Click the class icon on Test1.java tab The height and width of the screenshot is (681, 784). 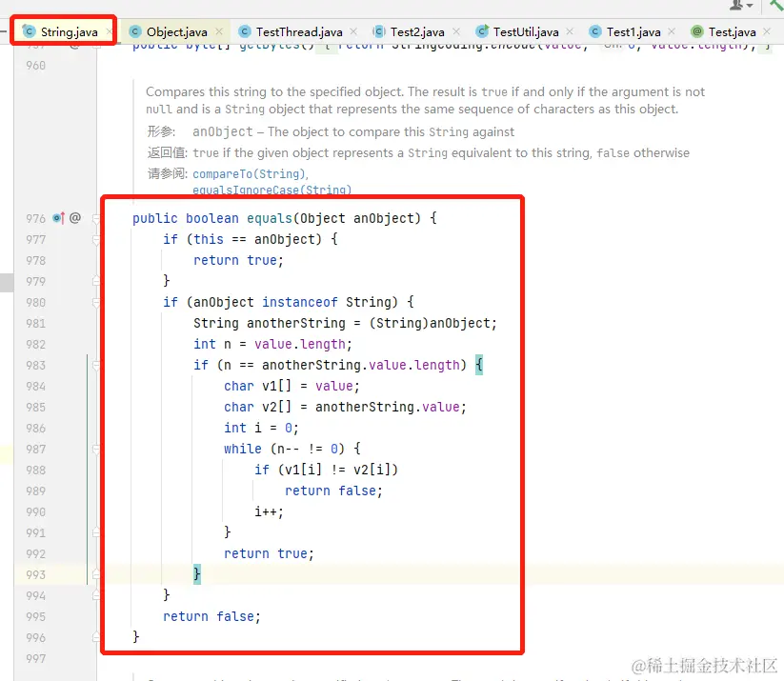[x=595, y=31]
